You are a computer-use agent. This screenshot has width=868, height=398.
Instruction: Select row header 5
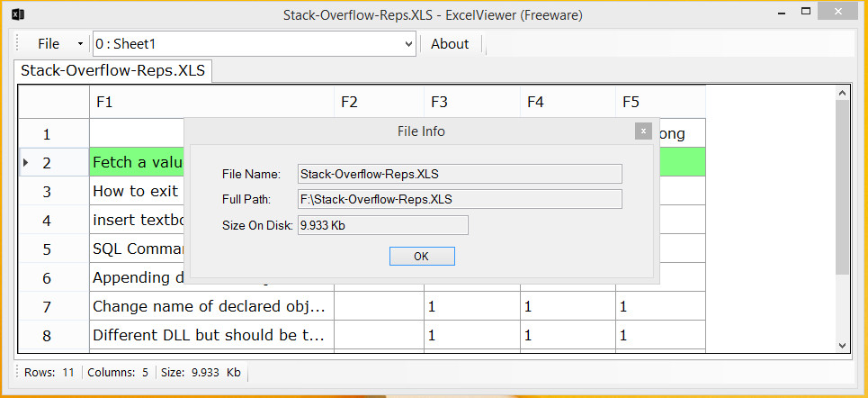54,249
